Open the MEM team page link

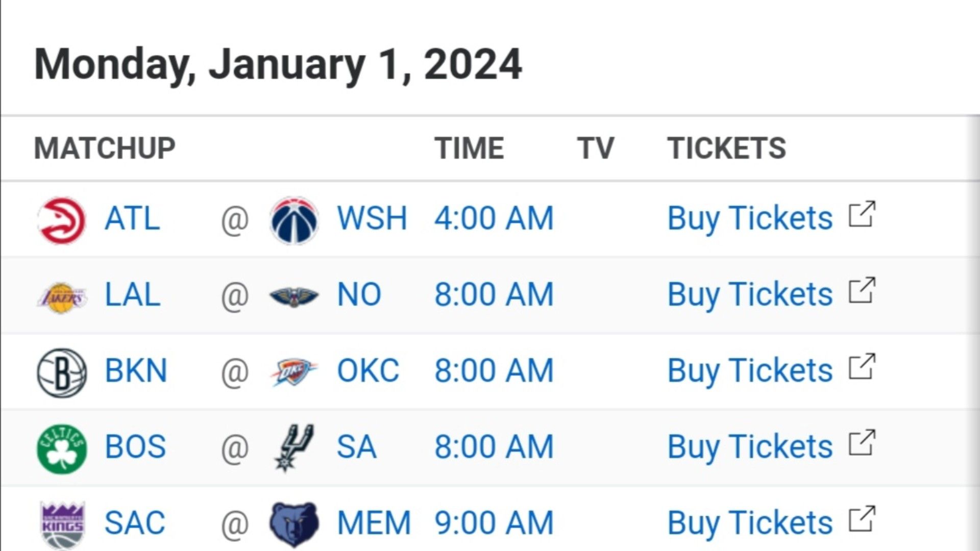tap(374, 523)
